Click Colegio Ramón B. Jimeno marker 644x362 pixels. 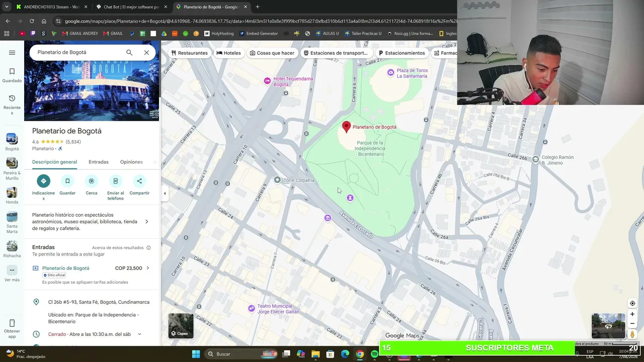535,160
